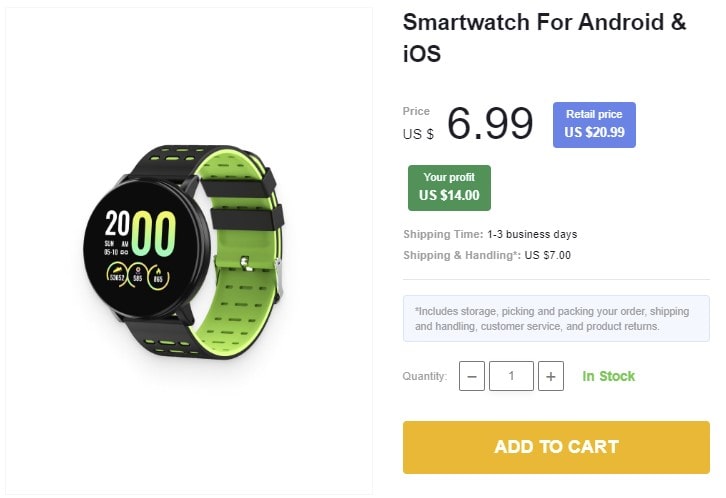The width and height of the screenshot is (726, 498).
Task: Click the Shipping & Handling US $7.00 line
Action: pyautogui.click(x=487, y=255)
